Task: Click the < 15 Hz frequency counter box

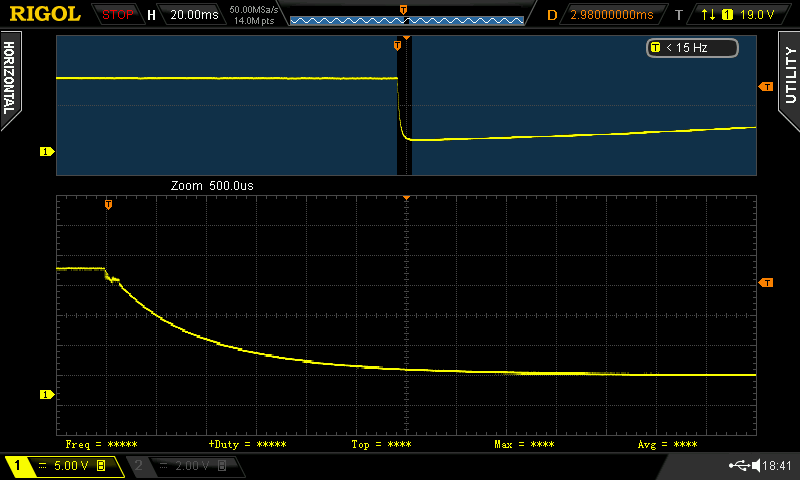Action: point(692,48)
